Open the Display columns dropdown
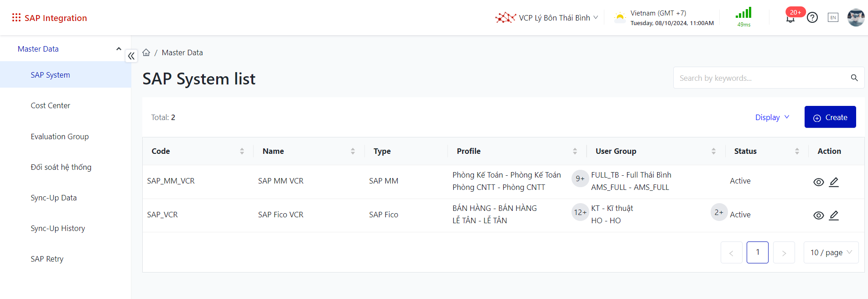The height and width of the screenshot is (299, 868). tap(772, 117)
